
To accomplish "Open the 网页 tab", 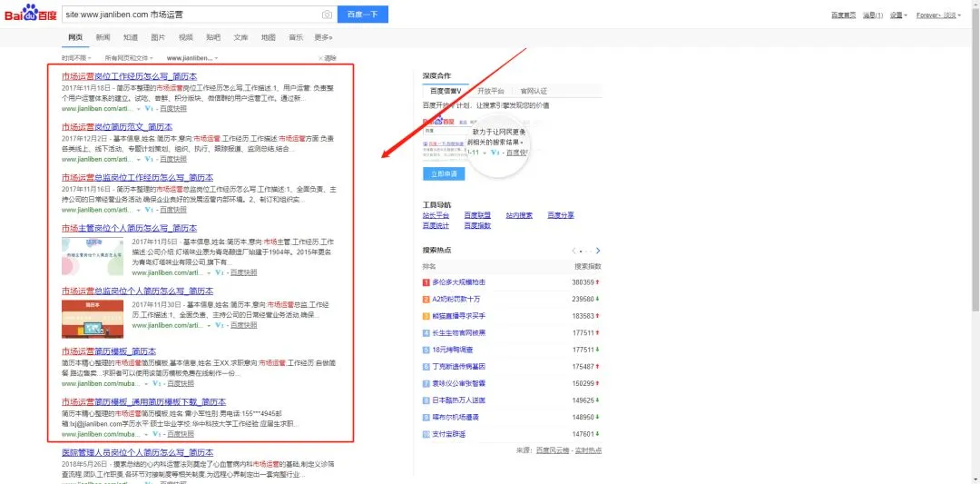I will 75,37.
